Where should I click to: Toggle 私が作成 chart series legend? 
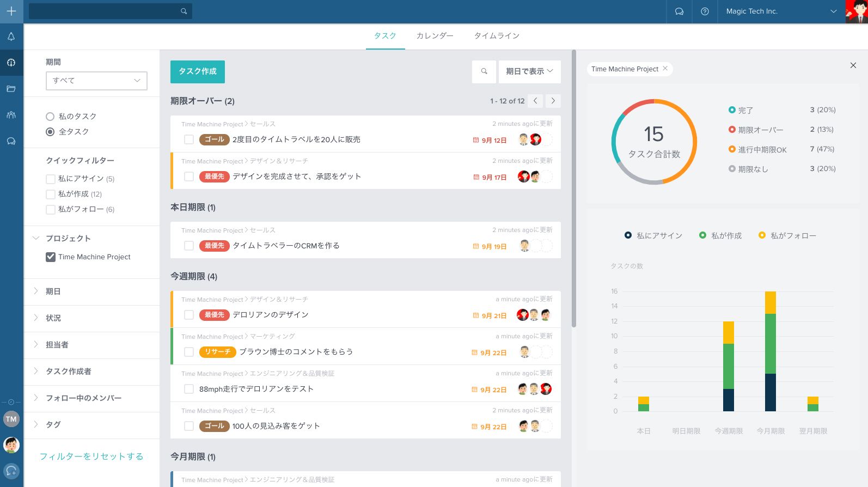720,235
